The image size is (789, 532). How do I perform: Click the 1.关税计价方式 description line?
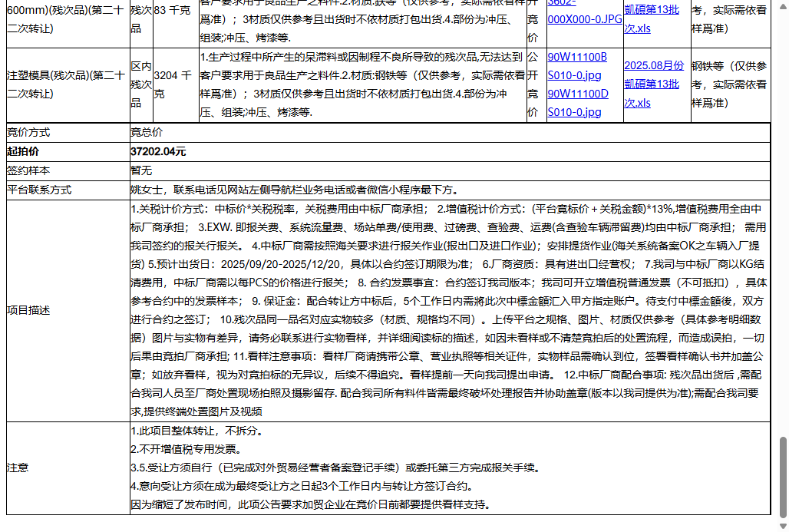point(279,209)
